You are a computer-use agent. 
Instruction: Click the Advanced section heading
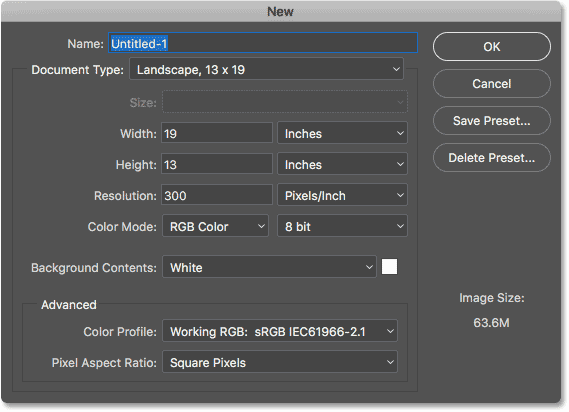click(69, 305)
